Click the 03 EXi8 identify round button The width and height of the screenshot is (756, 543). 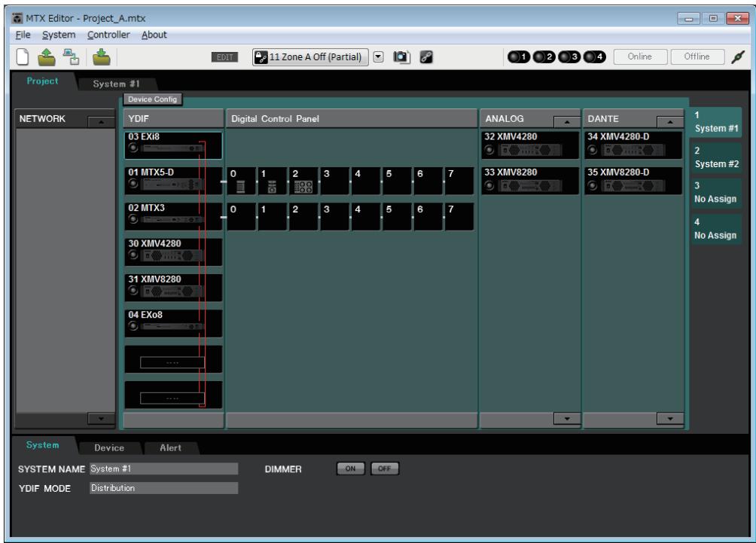tap(133, 148)
